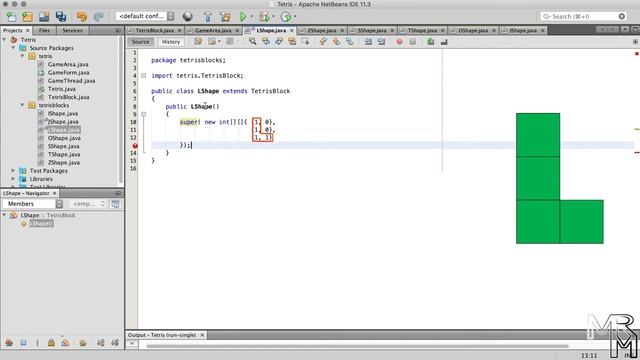Image resolution: width=640 pixels, height=360 pixels.
Task: Close the Output Tetris (run-single) tab
Action: click(202, 335)
